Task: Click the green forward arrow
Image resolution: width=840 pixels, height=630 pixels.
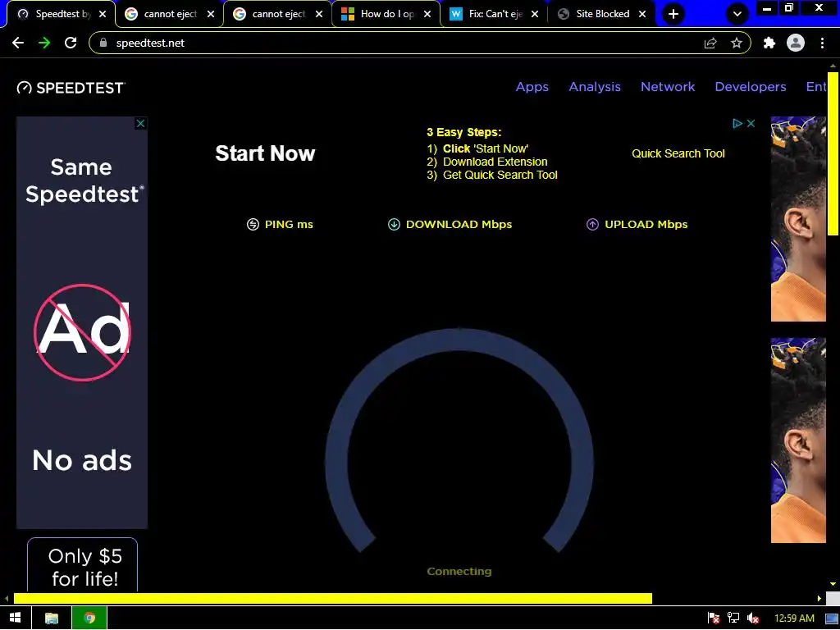Action: (x=44, y=43)
